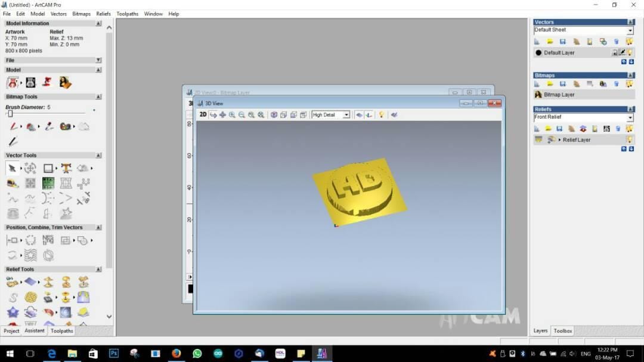Viewport: 644px width, 362px height.
Task: Click Default Layer black color swatch
Action: (x=538, y=52)
